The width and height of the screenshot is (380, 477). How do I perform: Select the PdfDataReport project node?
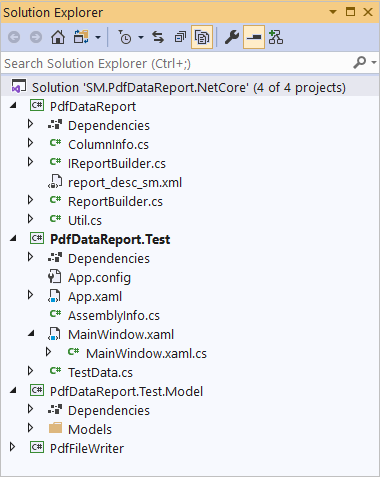tap(93, 107)
